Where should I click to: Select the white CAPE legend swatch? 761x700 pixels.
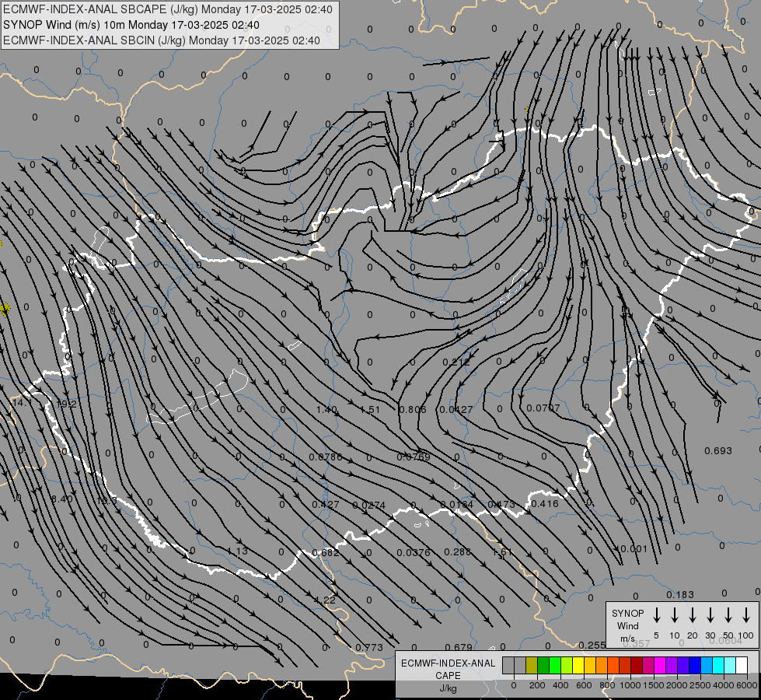[x=741, y=665]
